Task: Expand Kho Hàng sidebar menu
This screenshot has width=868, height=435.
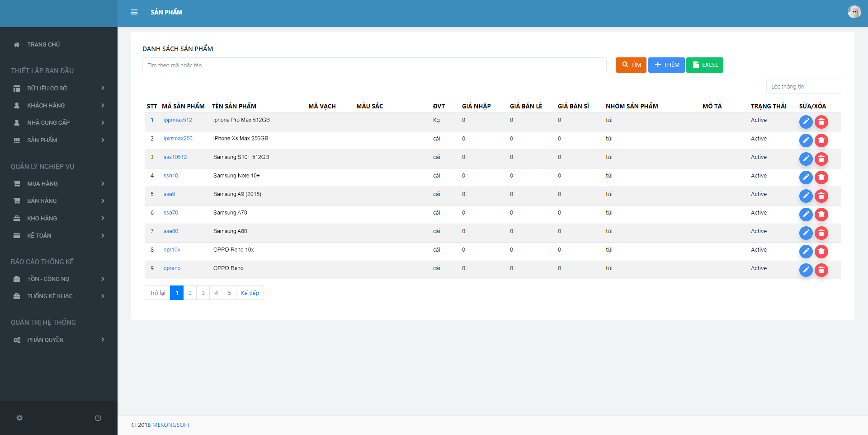Action: [59, 218]
